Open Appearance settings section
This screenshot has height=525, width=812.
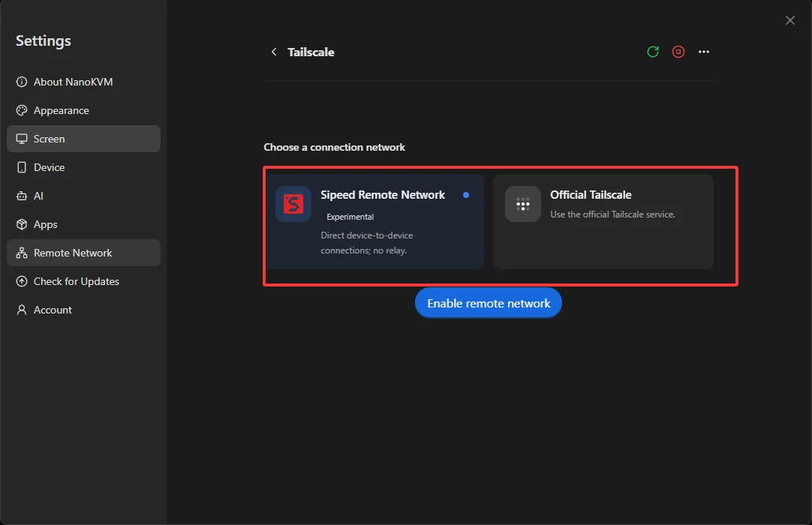pos(83,110)
